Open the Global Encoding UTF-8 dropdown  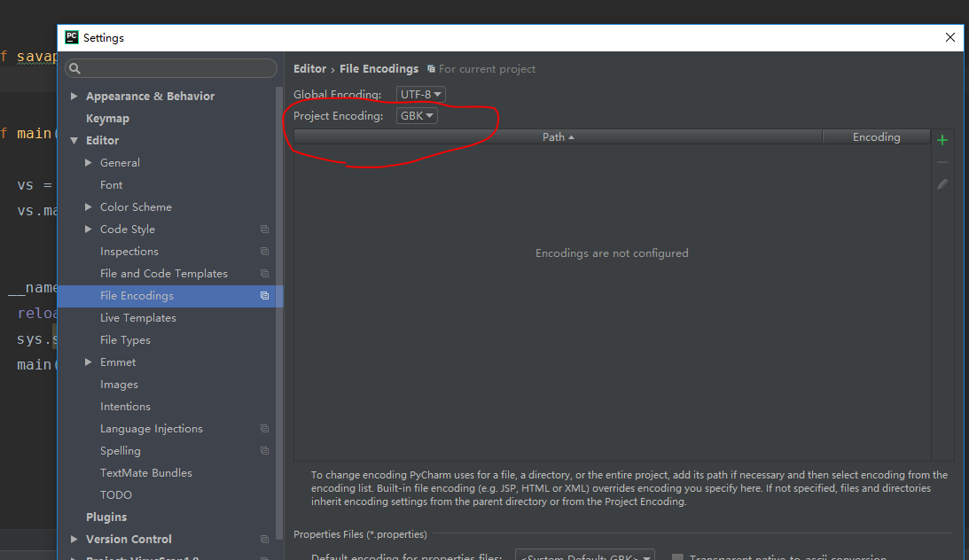420,94
